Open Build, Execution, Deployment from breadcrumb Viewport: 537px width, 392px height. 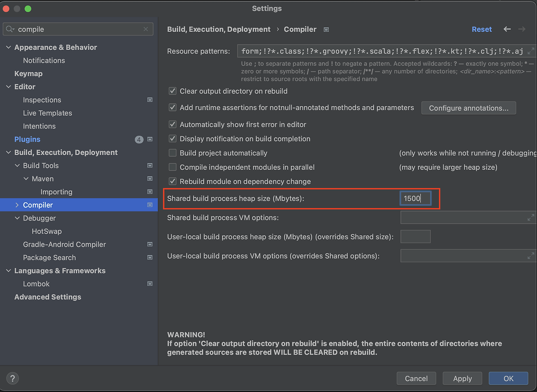[x=218, y=29]
